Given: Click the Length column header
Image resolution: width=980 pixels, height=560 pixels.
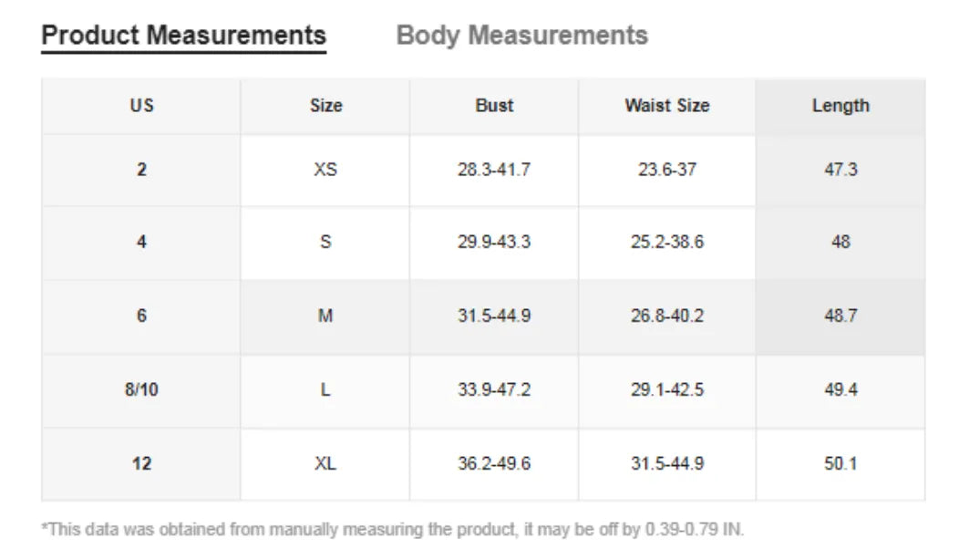Looking at the screenshot, I should point(840,106).
